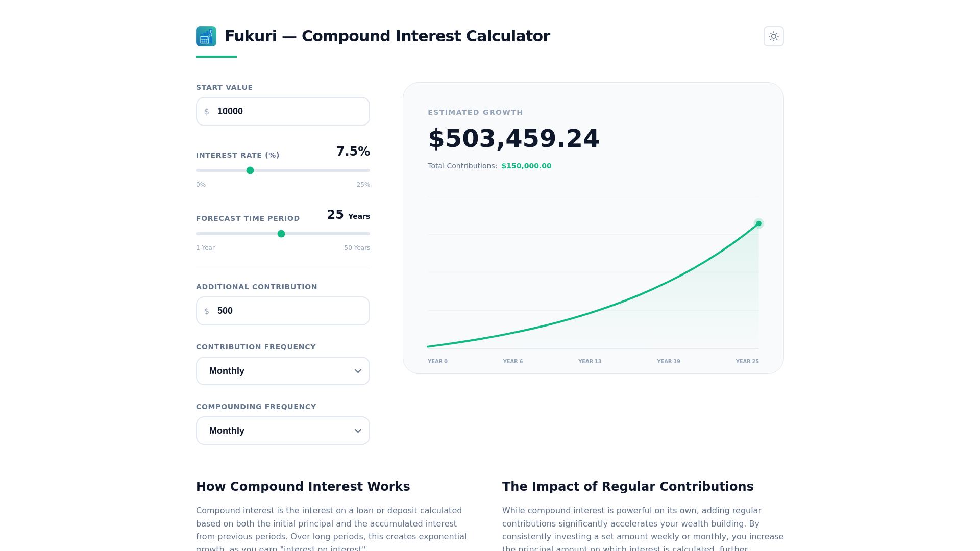
Task: Click the Fukuri Compound Interest Calculator title
Action: (387, 36)
